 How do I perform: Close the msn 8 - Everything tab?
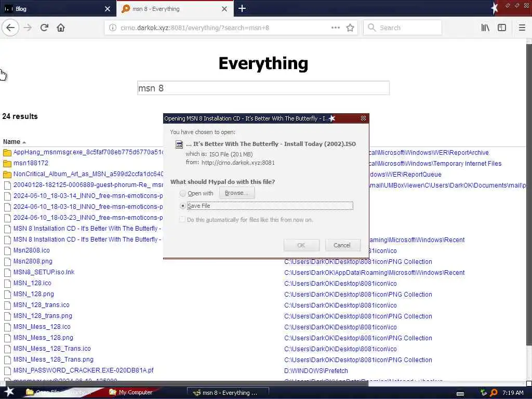(224, 9)
